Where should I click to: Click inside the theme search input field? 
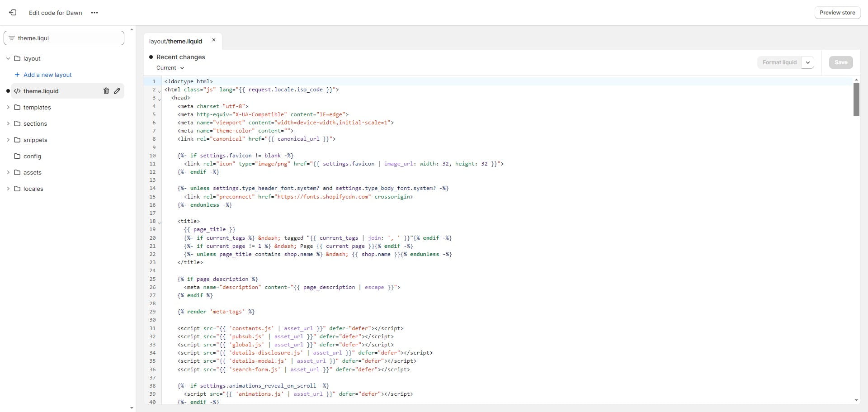point(63,38)
